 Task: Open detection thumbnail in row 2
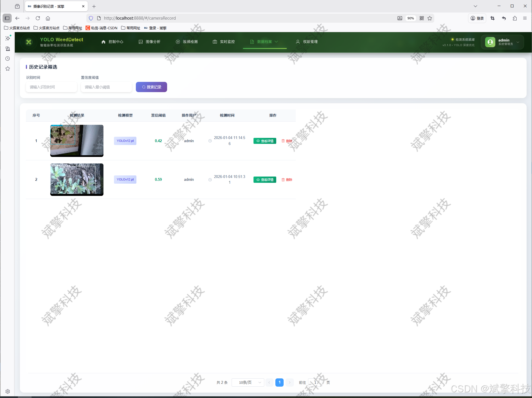click(x=77, y=179)
